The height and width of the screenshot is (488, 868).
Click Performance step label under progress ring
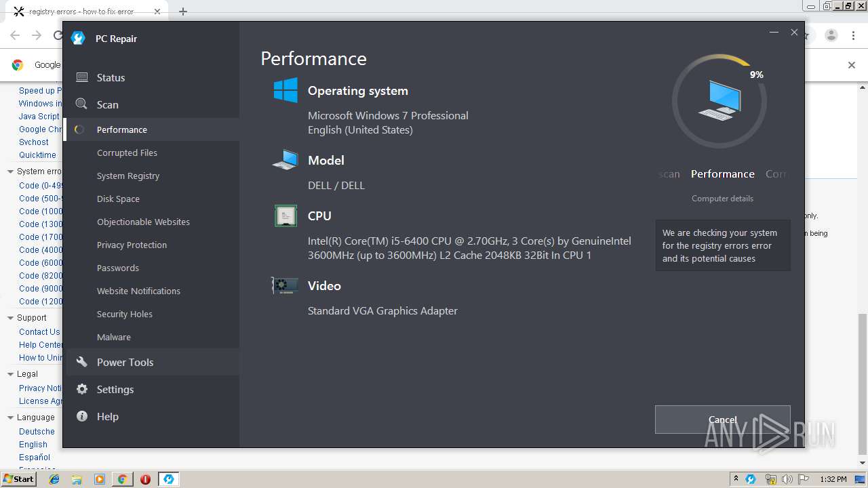[x=723, y=174]
